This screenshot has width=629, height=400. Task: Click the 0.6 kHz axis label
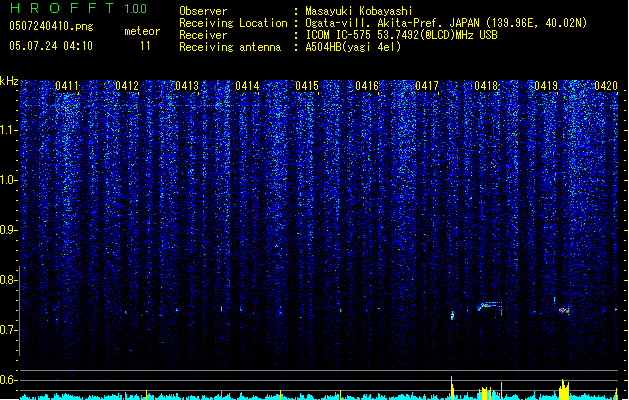coord(9,380)
